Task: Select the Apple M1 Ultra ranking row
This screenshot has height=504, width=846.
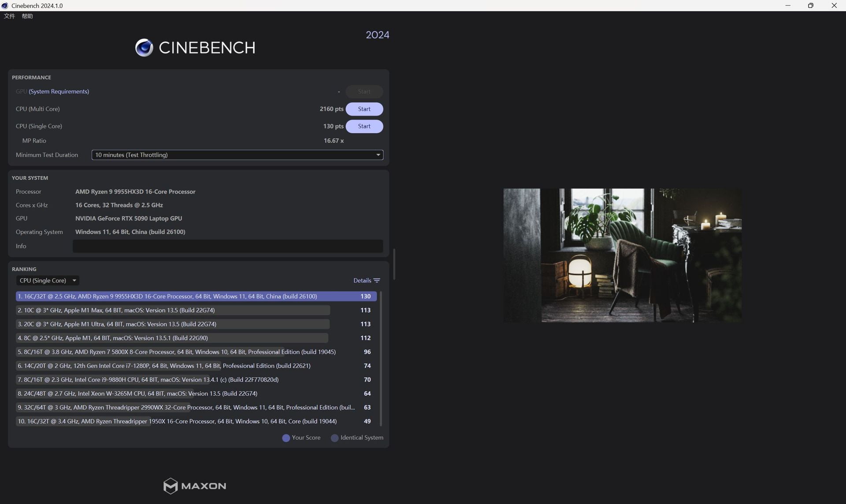Action: click(196, 324)
